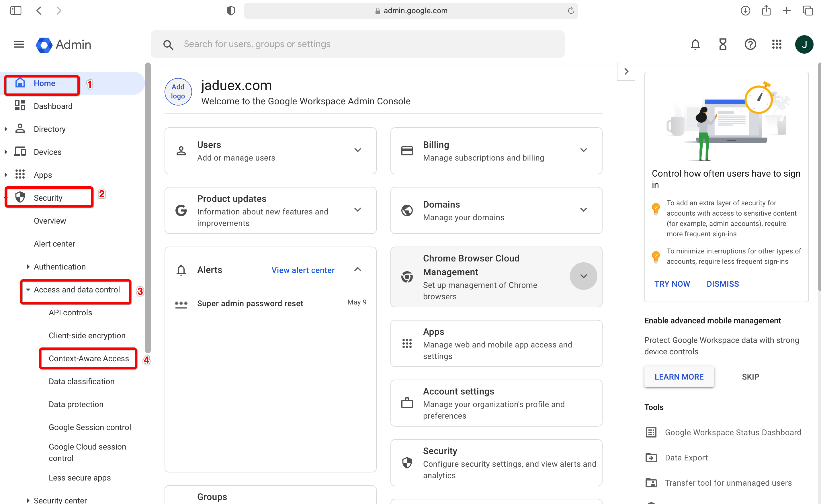Open the Google apps grid
The height and width of the screenshot is (504, 821).
pyautogui.click(x=777, y=44)
